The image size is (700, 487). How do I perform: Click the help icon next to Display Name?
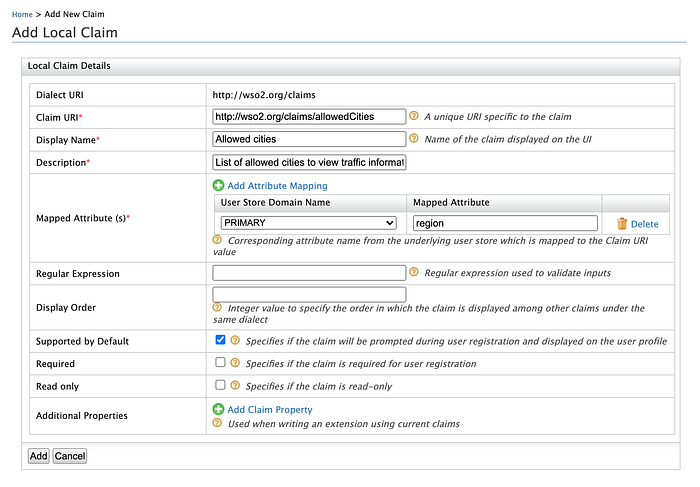[414, 138]
